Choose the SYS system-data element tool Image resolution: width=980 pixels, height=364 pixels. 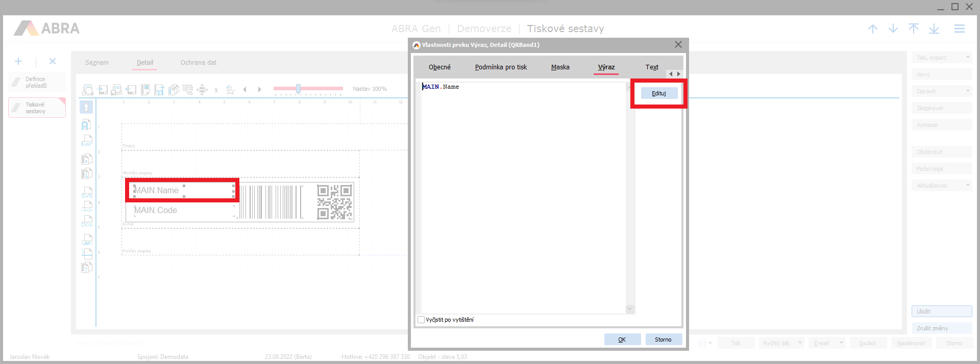pyautogui.click(x=87, y=192)
